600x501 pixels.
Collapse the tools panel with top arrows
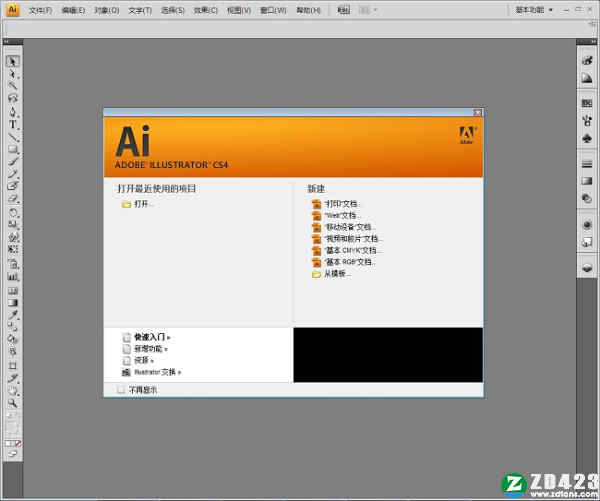pyautogui.click(x=7, y=41)
